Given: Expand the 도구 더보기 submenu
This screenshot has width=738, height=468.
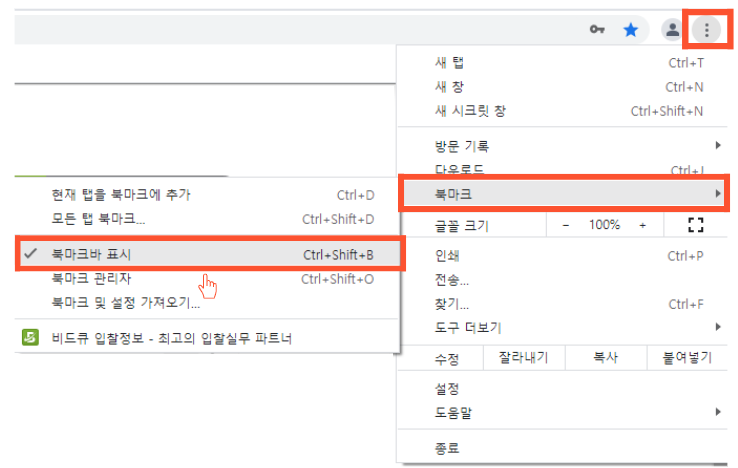Looking at the screenshot, I should click(562, 327).
